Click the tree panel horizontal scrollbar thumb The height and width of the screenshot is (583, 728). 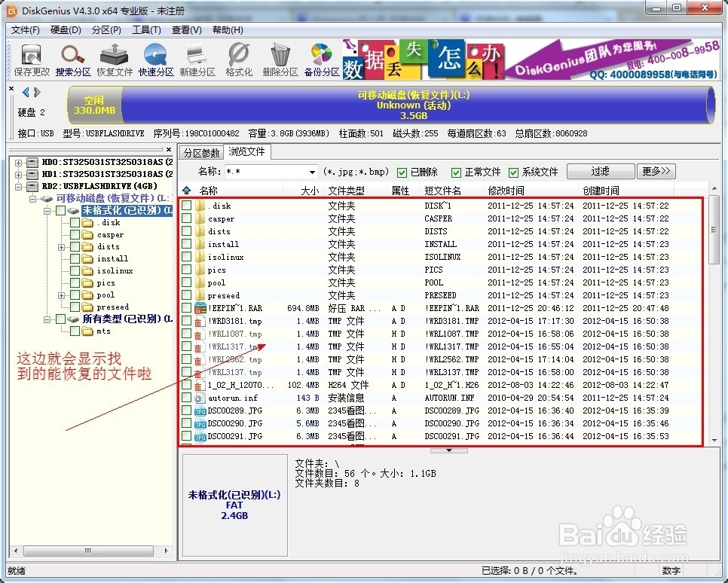tap(88, 551)
